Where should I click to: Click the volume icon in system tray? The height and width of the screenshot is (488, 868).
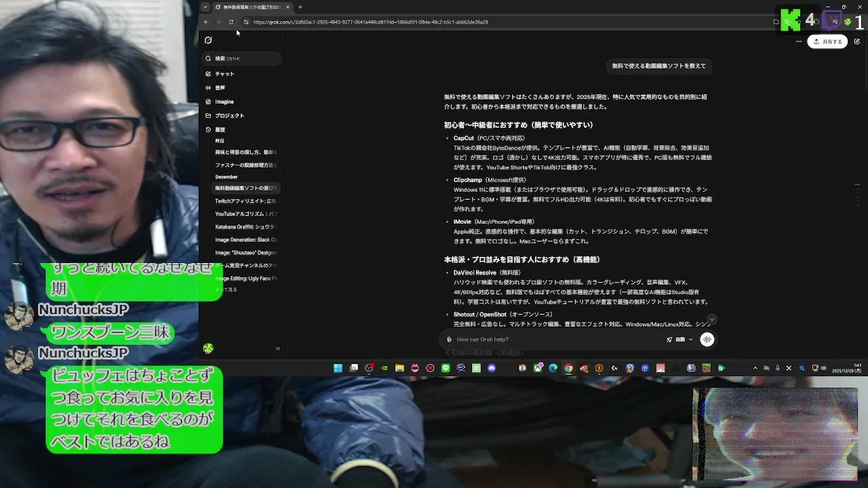tap(823, 368)
